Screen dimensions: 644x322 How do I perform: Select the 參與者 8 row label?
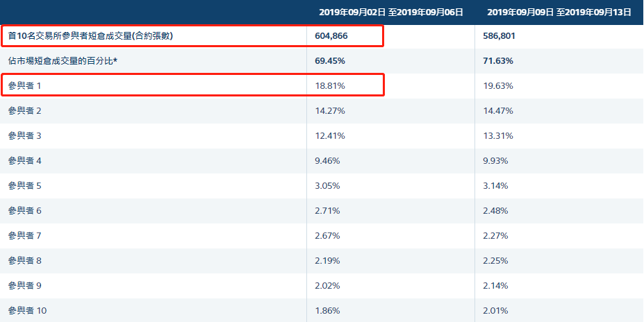(25, 260)
